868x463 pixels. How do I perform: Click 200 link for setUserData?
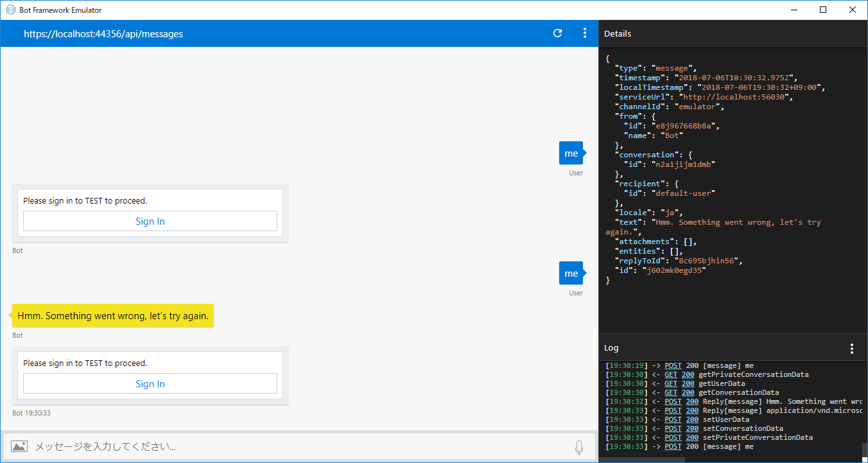pos(692,419)
